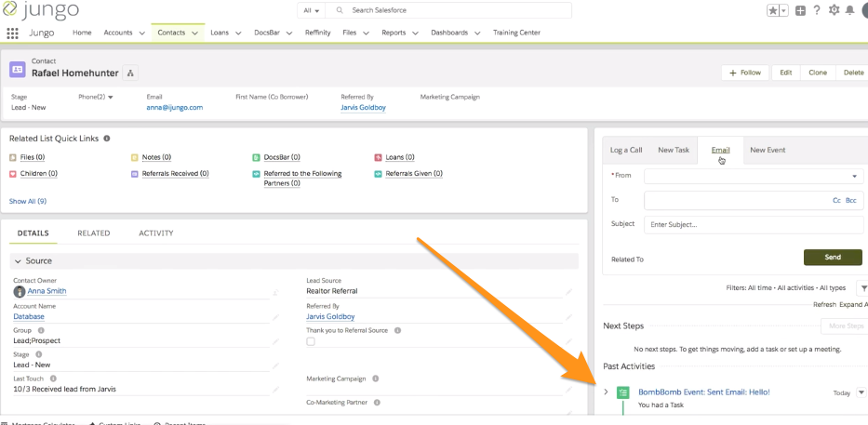Click the Enter Subject input field
The image size is (868, 425).
(x=753, y=225)
